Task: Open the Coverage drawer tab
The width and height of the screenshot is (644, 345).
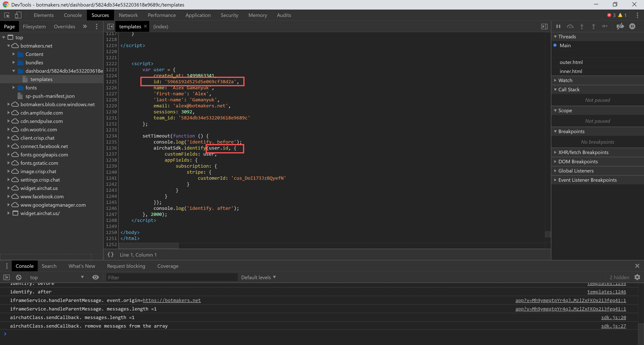Action: (x=168, y=266)
